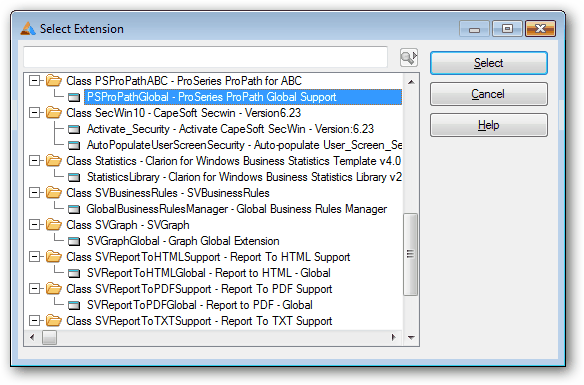This screenshot has height=385, width=584.
Task: Click the horizontal scrollbar thumb
Action: click(49, 337)
